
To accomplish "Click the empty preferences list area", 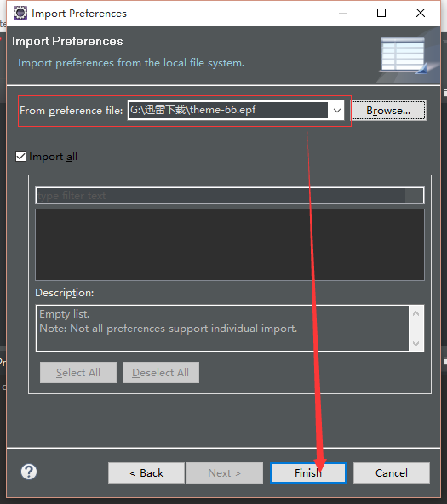I will 229,244.
